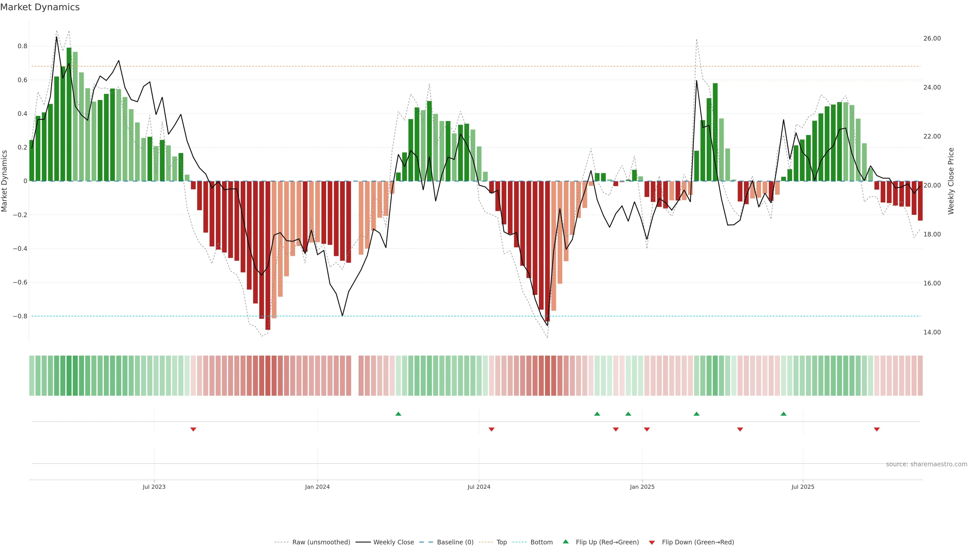Click Flip Down marker nearest Jan 2025 gridline
The width and height of the screenshot is (980, 551).
click(x=647, y=429)
